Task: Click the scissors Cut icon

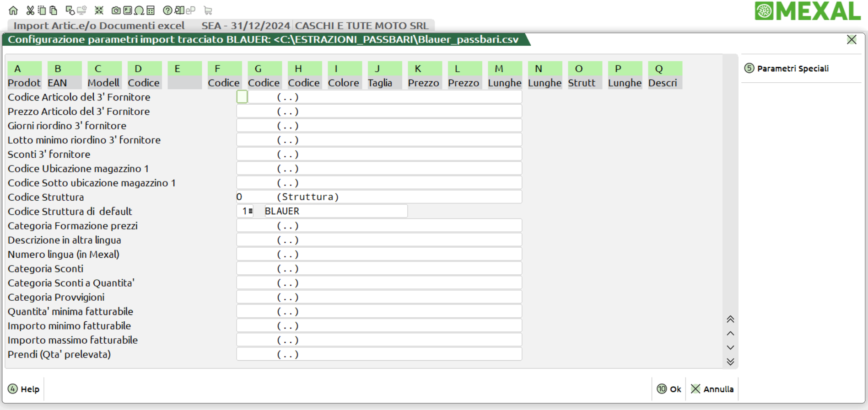Action: click(x=30, y=10)
